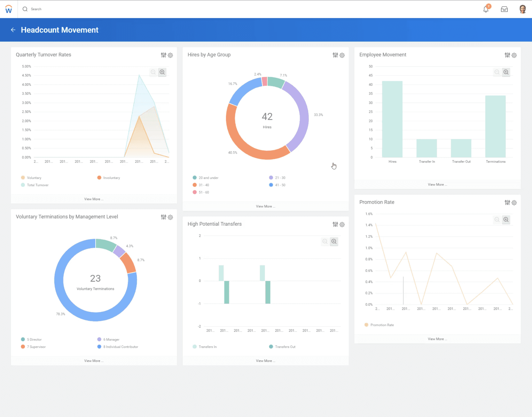Open gear settings for High Potential Transfers

point(342,224)
